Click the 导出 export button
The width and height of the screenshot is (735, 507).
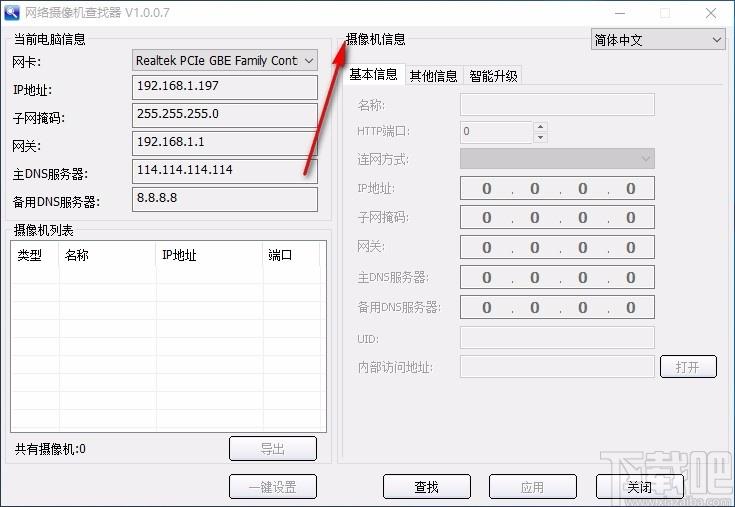click(273, 448)
